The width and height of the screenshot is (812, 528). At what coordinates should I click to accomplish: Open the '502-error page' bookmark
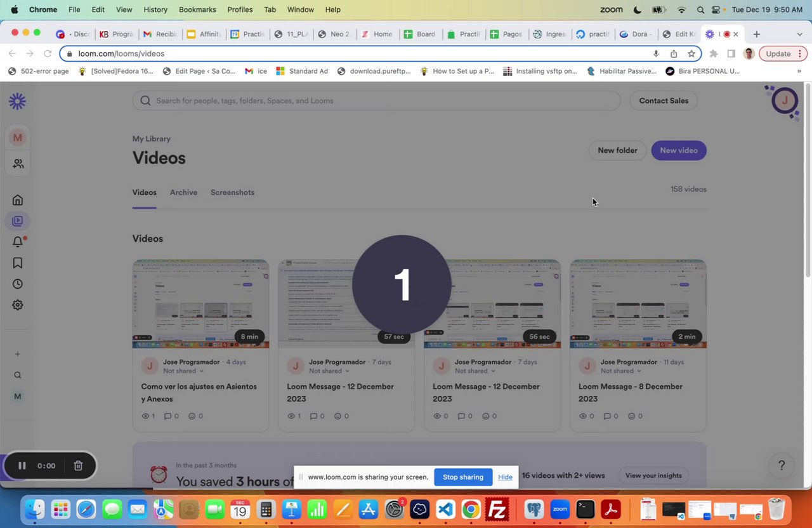coord(38,71)
